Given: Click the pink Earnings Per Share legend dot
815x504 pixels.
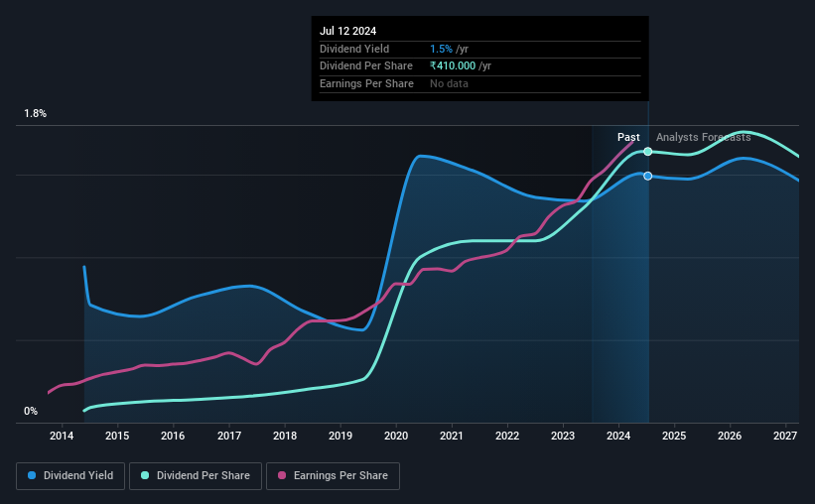Looking at the screenshot, I should tap(282, 475).
